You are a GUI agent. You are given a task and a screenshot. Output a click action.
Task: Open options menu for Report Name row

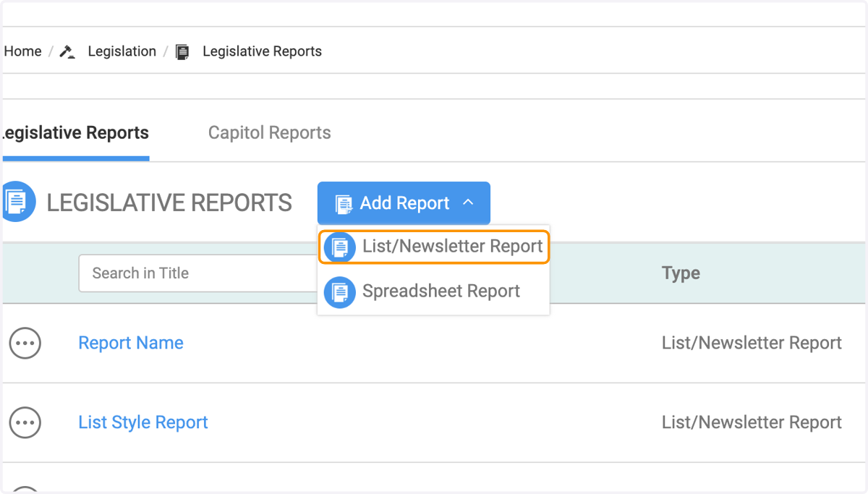(25, 343)
